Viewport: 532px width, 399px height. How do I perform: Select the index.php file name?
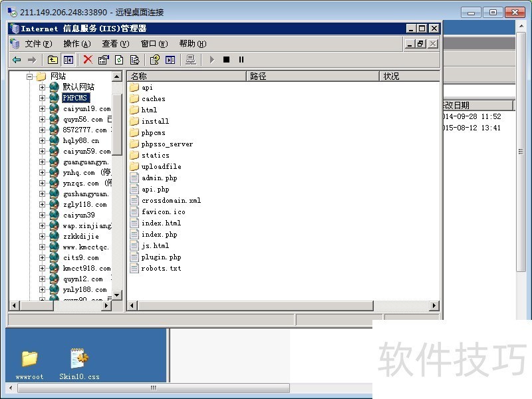pos(160,235)
